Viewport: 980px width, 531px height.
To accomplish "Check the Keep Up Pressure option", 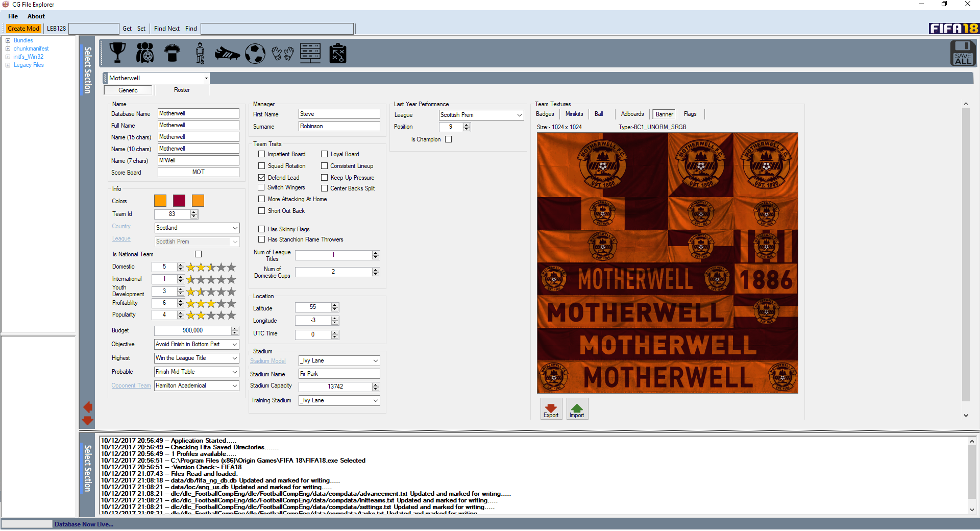I will point(324,177).
